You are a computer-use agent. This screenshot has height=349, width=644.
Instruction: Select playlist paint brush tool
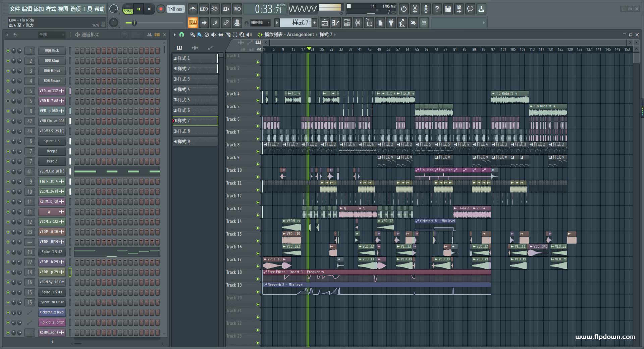tap(200, 35)
